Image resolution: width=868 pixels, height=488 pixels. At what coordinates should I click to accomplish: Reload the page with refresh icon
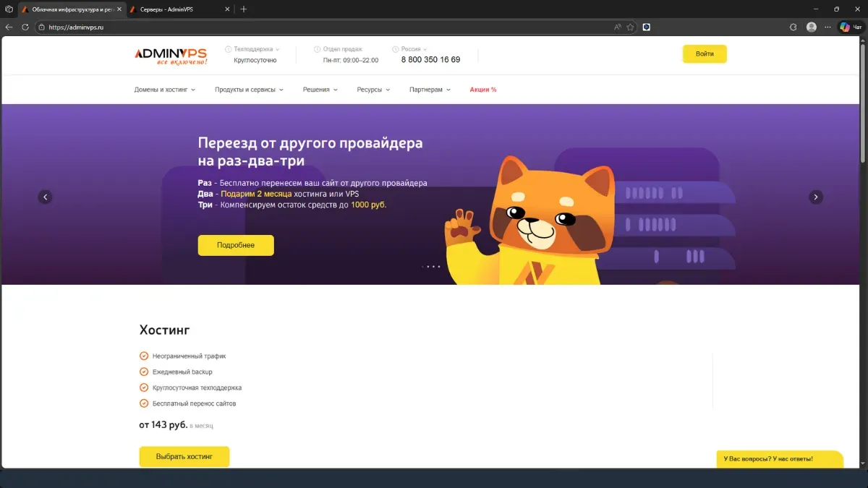click(x=25, y=27)
